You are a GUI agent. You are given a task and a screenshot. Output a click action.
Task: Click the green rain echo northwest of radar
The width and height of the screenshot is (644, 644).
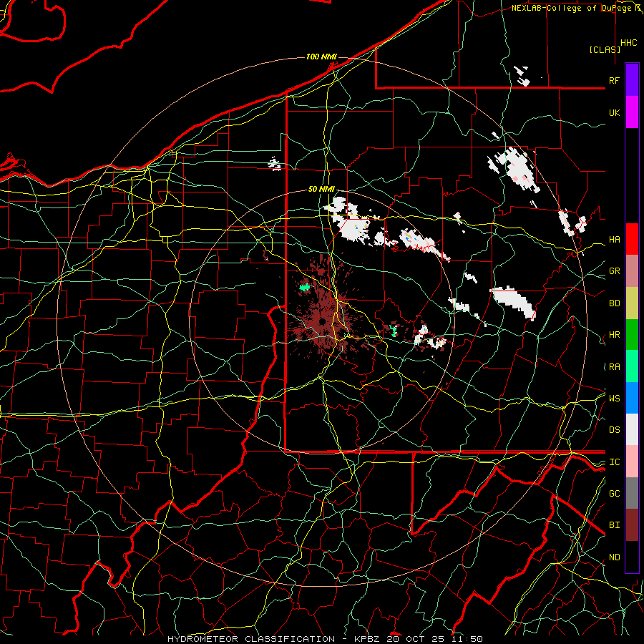(x=304, y=287)
